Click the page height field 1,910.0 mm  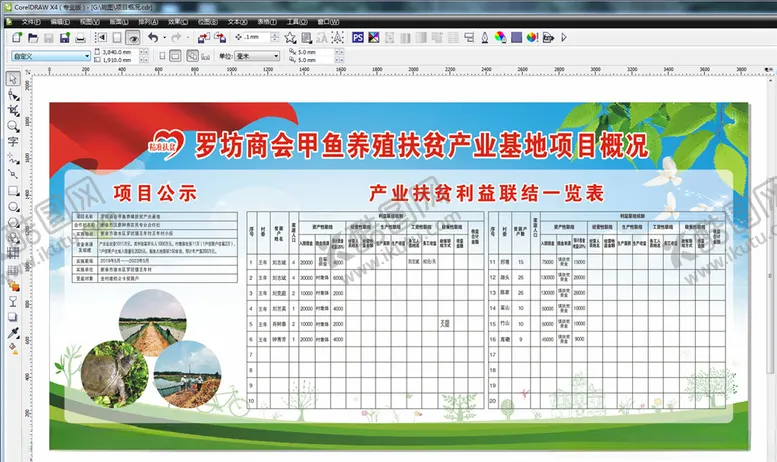pos(120,60)
